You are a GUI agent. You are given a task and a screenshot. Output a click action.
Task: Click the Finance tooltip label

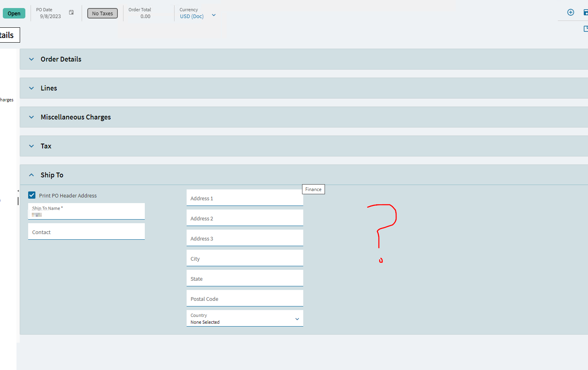pyautogui.click(x=313, y=189)
